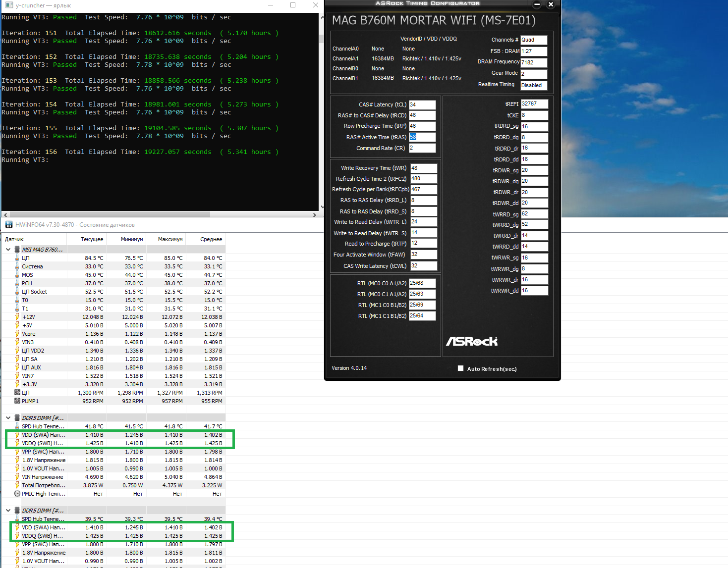This screenshot has width=728, height=568.
Task: Click the RTL (MC0 C0 A1/A2) field
Action: point(422,283)
